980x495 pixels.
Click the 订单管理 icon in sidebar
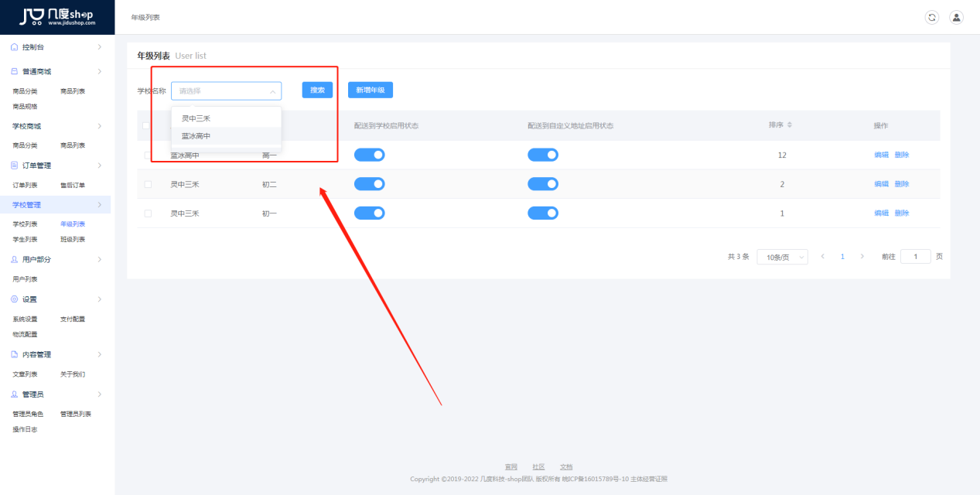coord(15,166)
